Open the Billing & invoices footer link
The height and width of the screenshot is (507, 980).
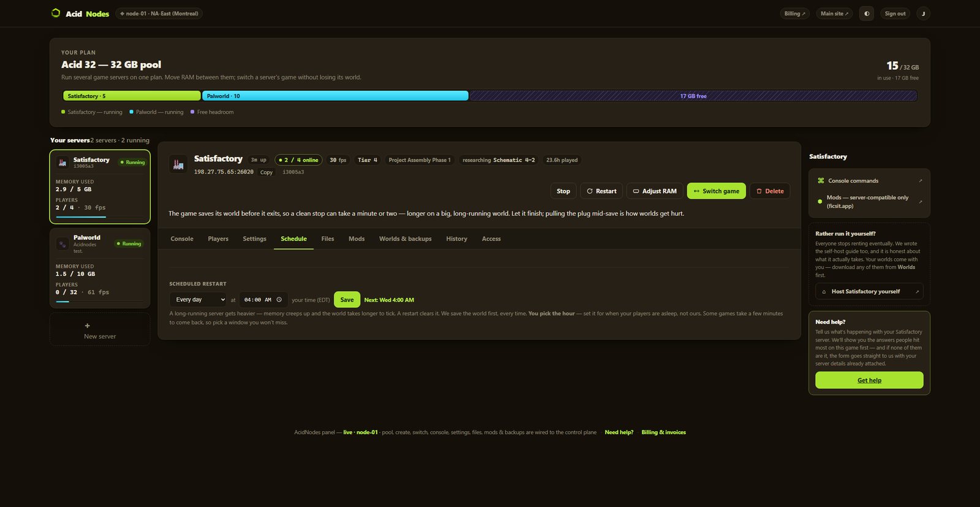pos(663,432)
